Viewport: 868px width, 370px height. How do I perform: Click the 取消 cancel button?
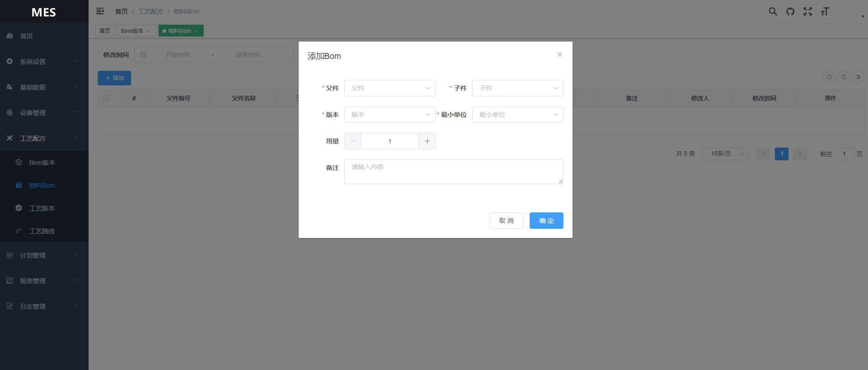click(x=506, y=221)
